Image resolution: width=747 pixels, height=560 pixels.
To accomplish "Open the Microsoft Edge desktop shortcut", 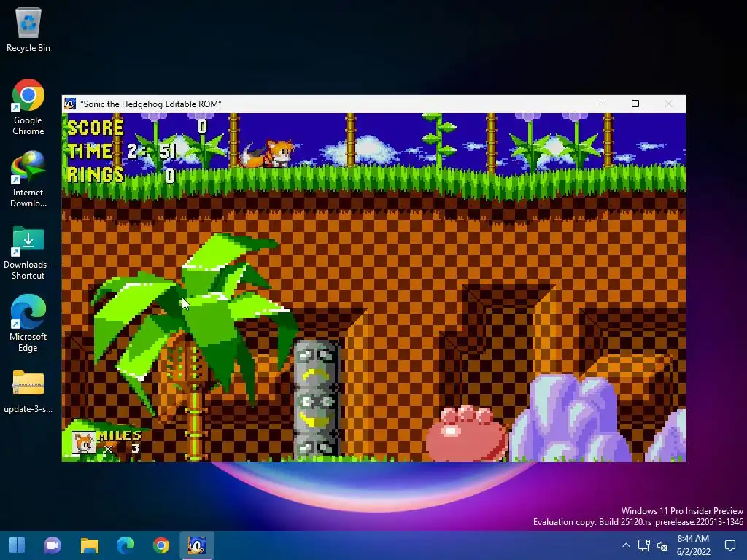I will click(x=28, y=323).
